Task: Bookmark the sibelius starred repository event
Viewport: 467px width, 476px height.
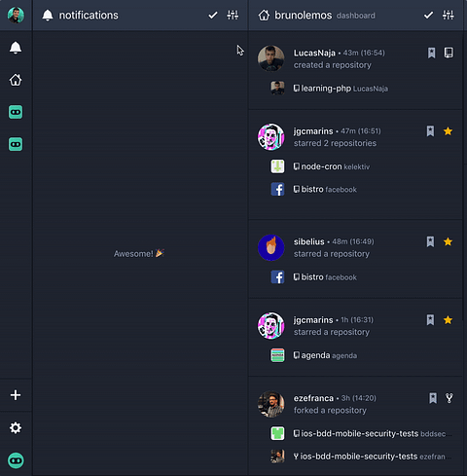Action: pos(430,241)
